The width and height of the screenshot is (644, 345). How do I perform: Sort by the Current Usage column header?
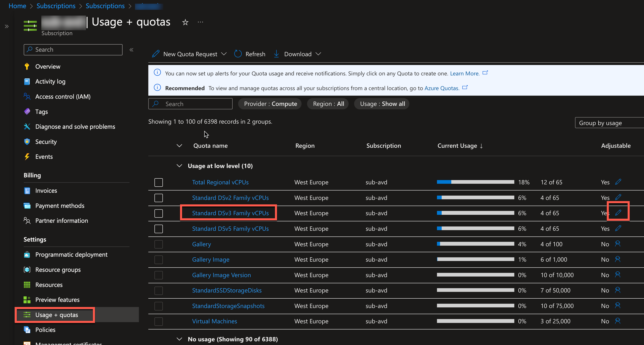tap(460, 146)
